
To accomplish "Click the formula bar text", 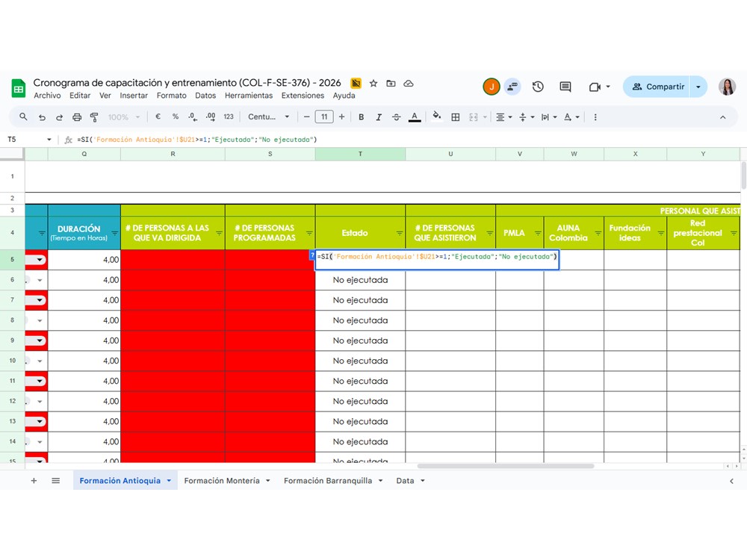I will tap(196, 140).
